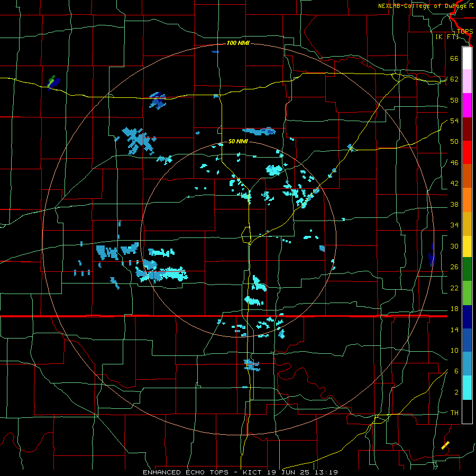
Task: Click the 50 NMI range ring label
Action: [x=238, y=141]
